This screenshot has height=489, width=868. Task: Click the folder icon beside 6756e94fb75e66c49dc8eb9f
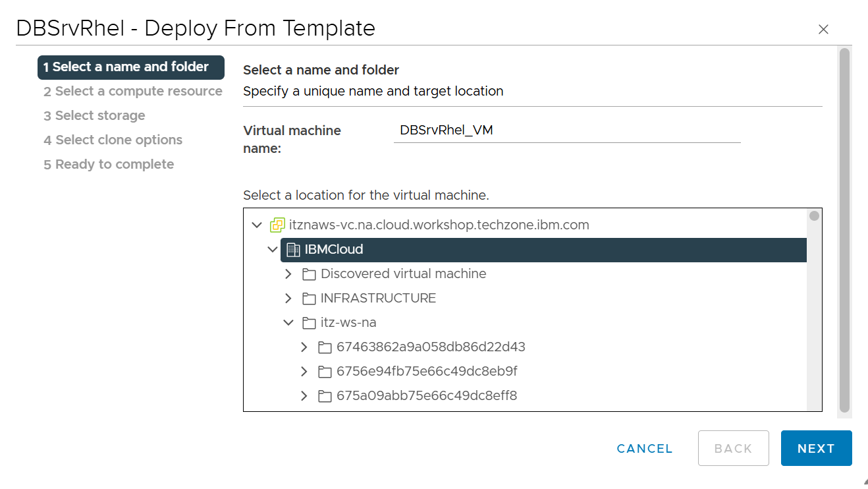325,371
